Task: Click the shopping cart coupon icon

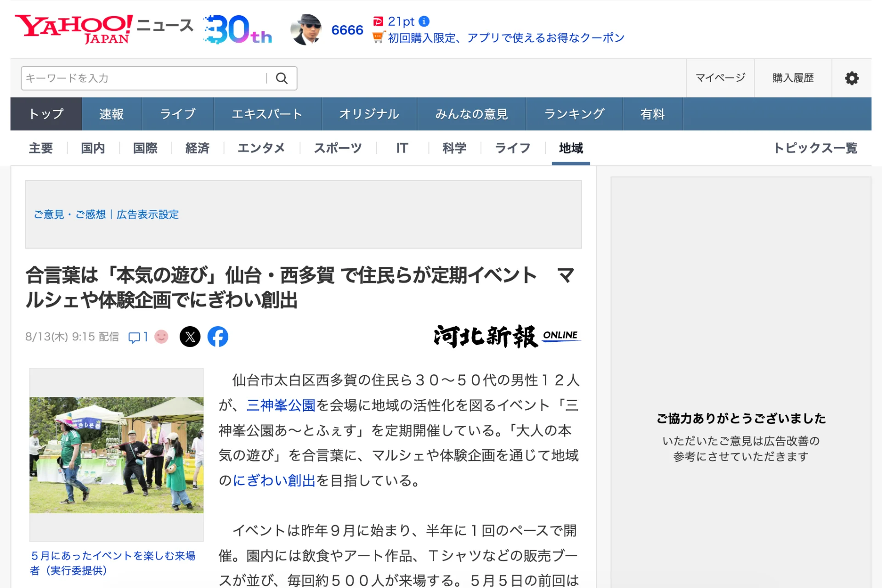Action: click(378, 37)
